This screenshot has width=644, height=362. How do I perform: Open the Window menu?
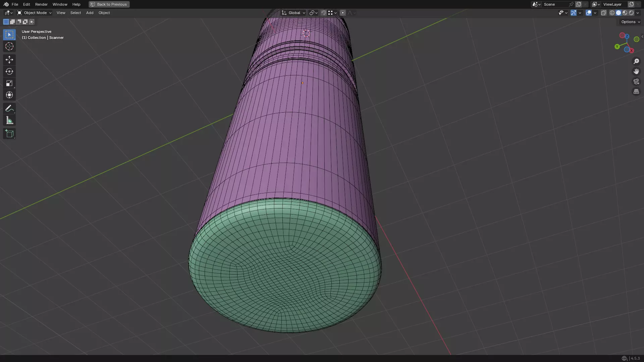(x=60, y=4)
